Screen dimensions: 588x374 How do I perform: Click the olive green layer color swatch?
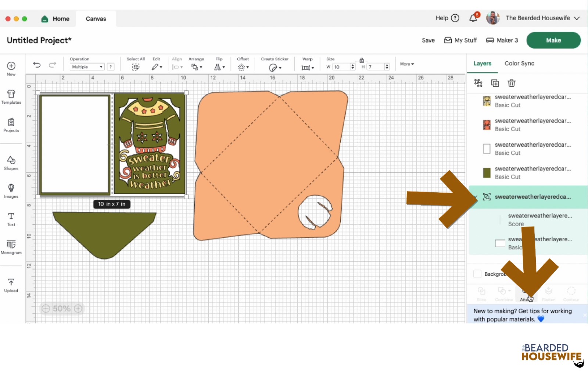coord(487,172)
